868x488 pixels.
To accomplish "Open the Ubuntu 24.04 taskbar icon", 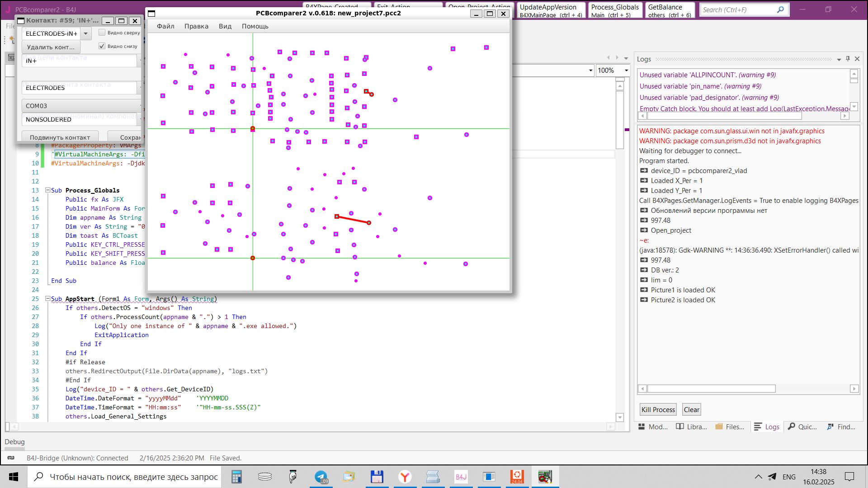I will click(x=517, y=477).
